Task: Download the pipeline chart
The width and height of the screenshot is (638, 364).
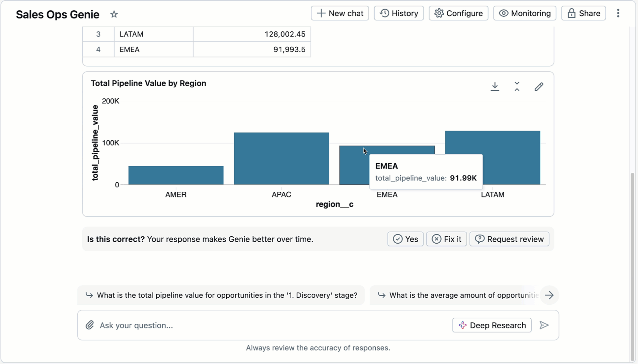Action: pos(495,87)
